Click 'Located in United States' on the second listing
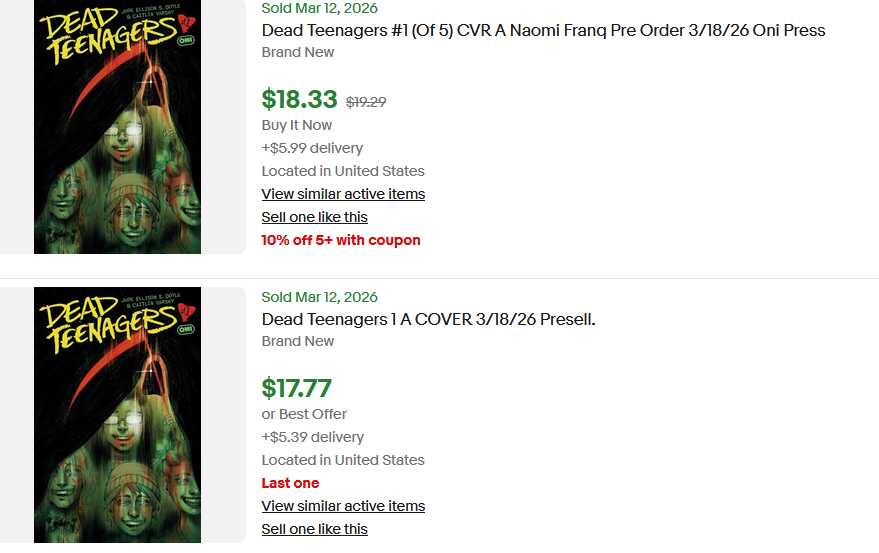 point(343,460)
